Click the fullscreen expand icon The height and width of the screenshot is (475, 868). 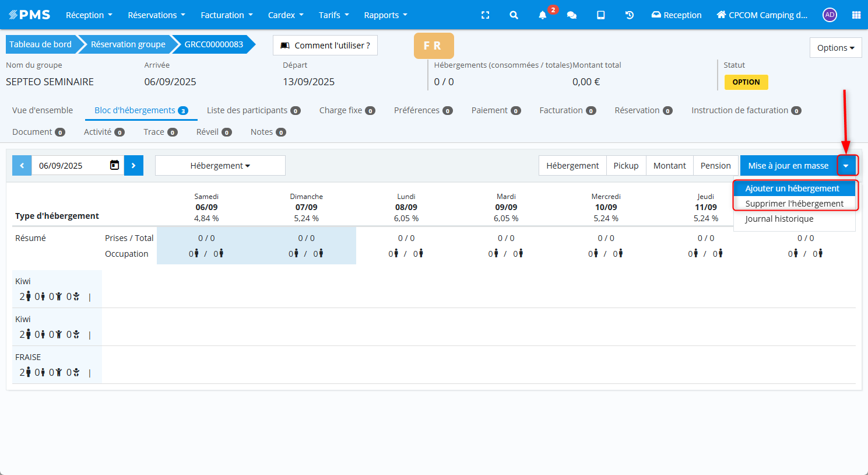point(485,15)
